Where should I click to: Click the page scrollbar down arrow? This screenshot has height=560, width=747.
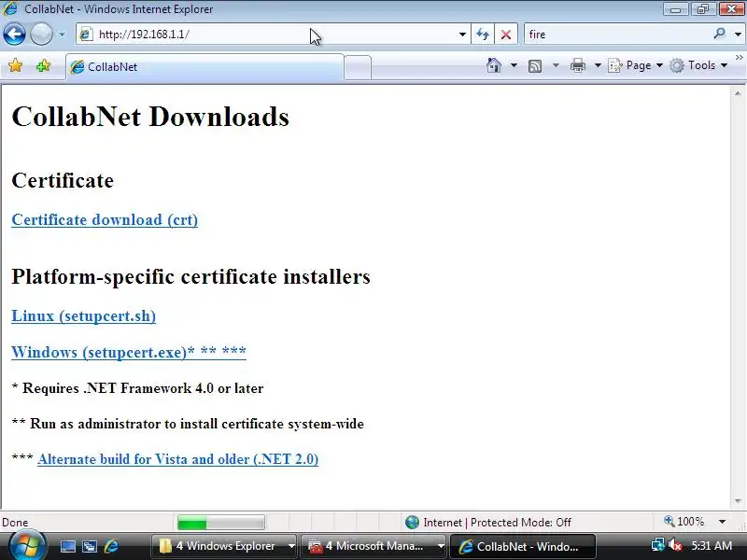pos(738,501)
